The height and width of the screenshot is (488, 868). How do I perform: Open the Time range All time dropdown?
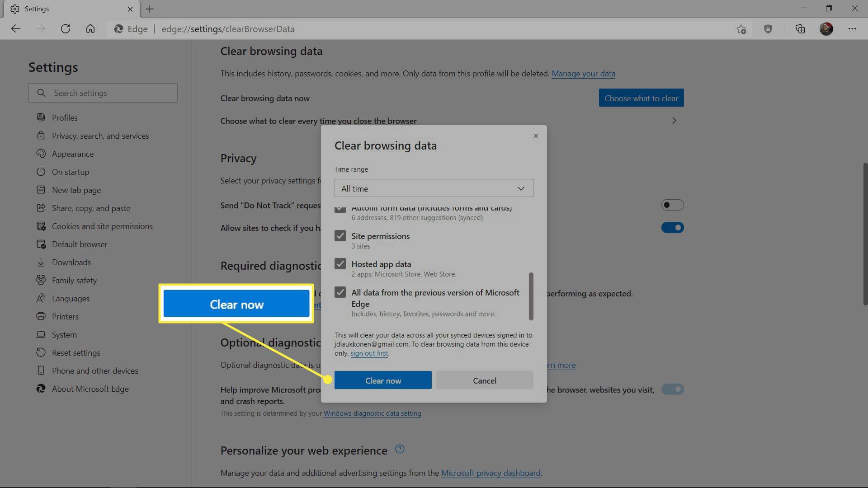[x=434, y=188]
